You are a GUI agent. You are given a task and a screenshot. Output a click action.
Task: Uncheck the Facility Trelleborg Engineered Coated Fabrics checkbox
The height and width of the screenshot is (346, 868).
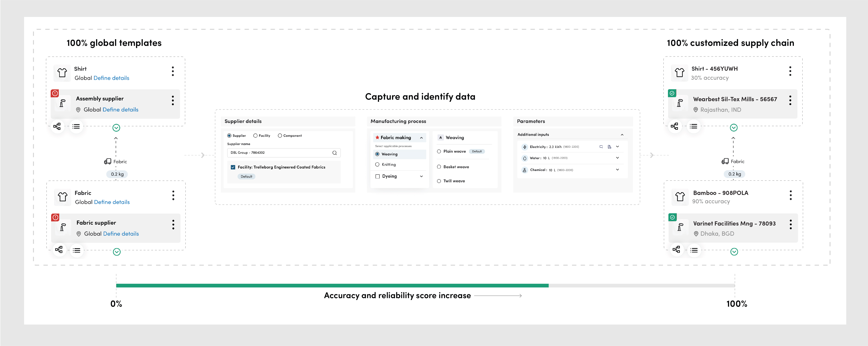tap(233, 167)
